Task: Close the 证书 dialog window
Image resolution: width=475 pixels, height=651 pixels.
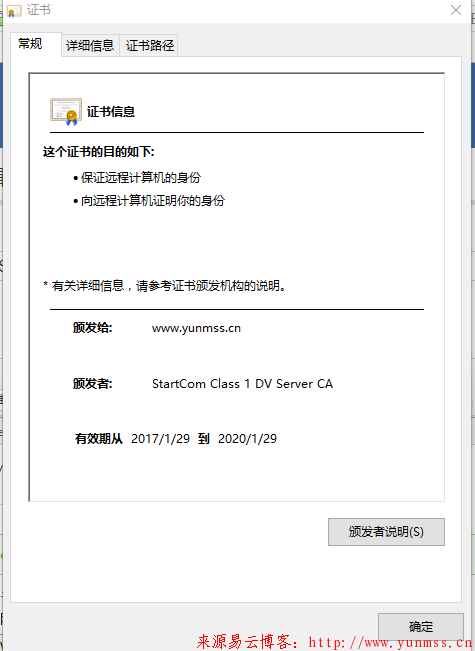Action: 456,10
